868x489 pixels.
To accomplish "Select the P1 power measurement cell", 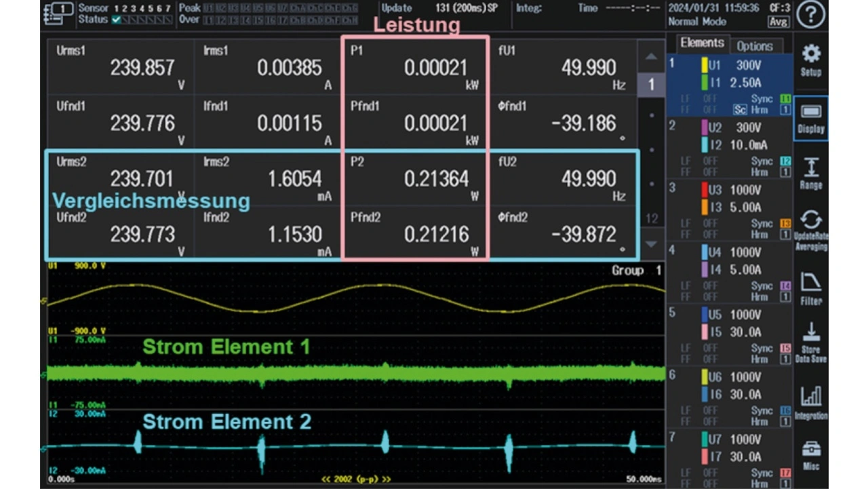I will pyautogui.click(x=415, y=67).
